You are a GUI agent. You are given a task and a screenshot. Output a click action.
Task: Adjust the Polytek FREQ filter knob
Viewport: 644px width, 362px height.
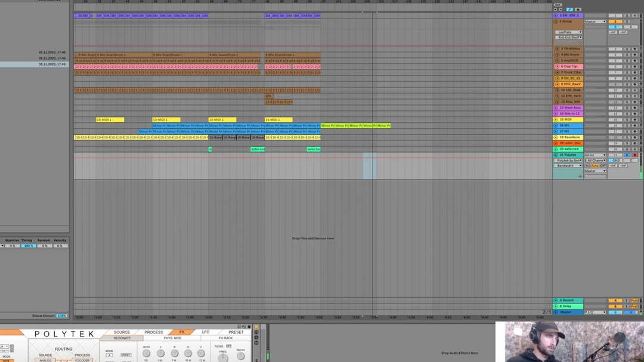[222, 357]
